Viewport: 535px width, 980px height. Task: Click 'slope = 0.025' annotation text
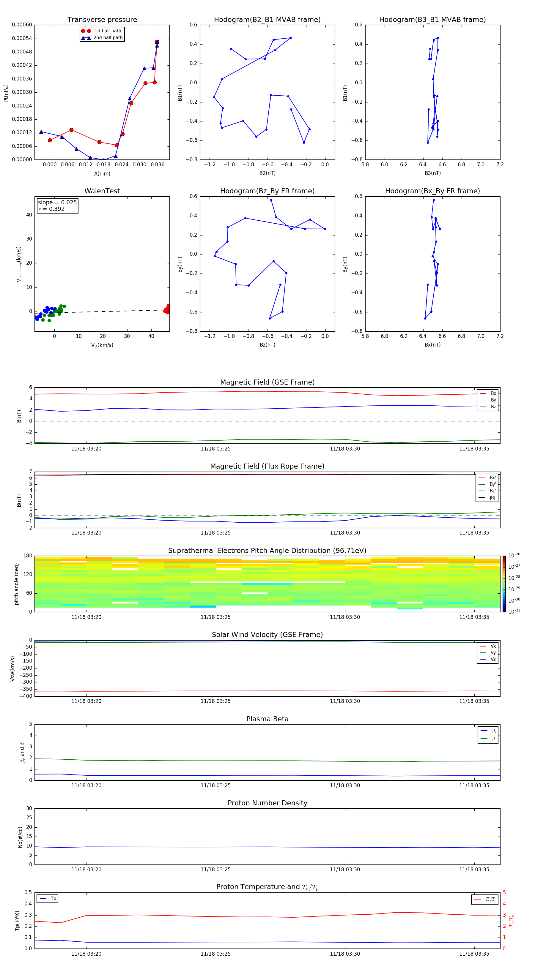(x=57, y=203)
